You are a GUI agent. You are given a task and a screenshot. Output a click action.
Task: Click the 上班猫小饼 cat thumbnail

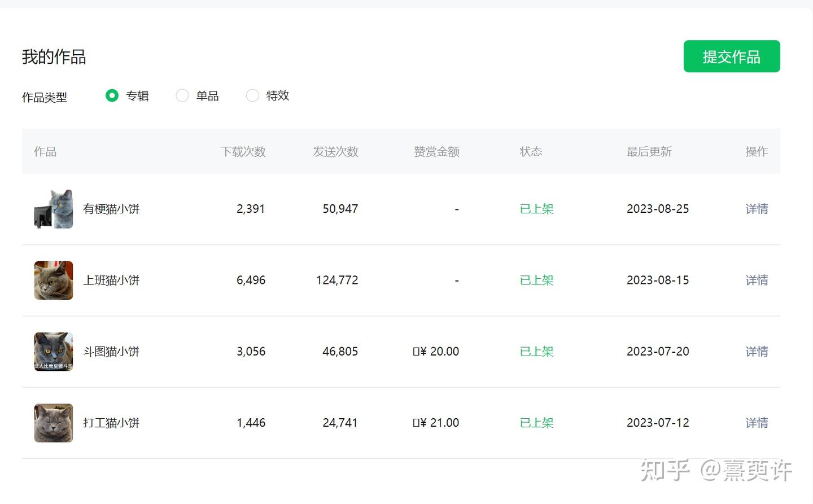[x=54, y=281]
